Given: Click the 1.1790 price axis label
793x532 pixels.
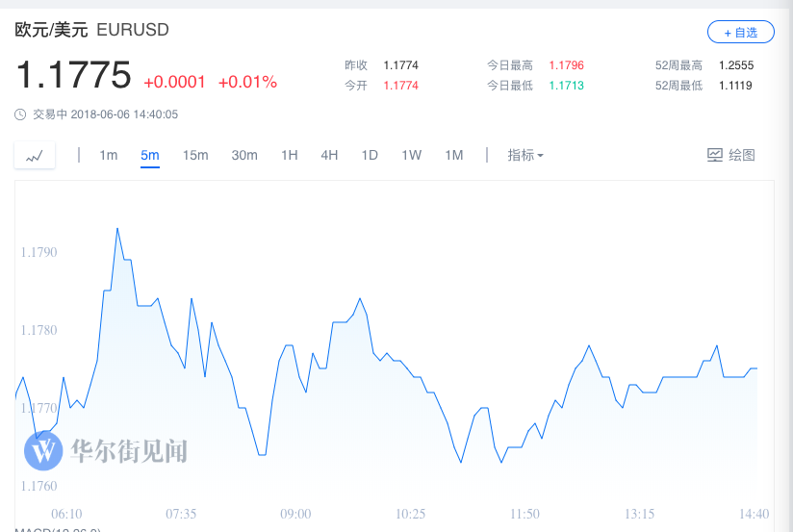Looking at the screenshot, I should coord(38,252).
